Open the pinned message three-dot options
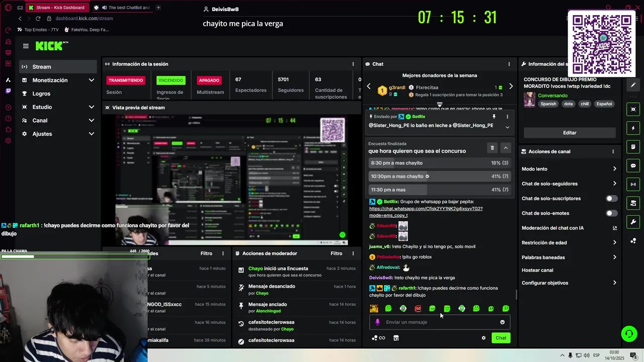The height and width of the screenshot is (362, 644). (507, 117)
